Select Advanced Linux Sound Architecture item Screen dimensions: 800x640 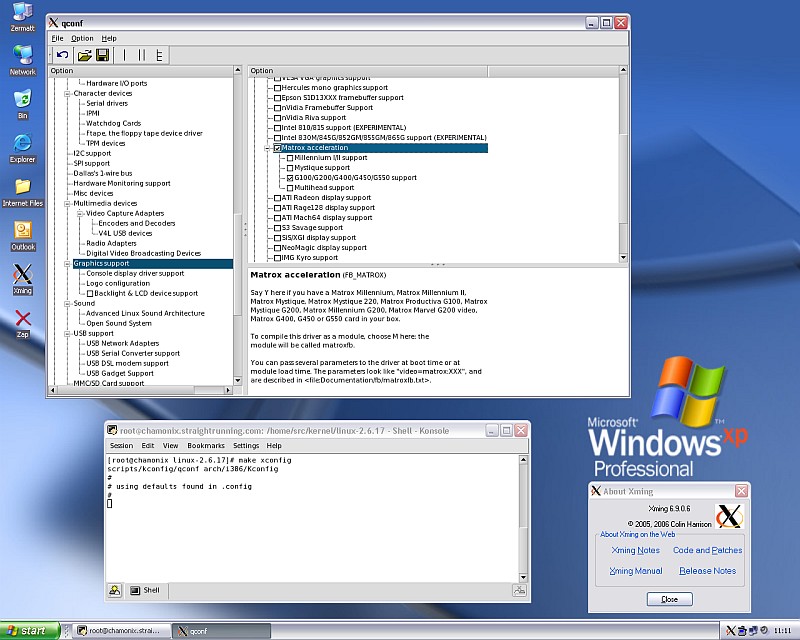tap(145, 313)
